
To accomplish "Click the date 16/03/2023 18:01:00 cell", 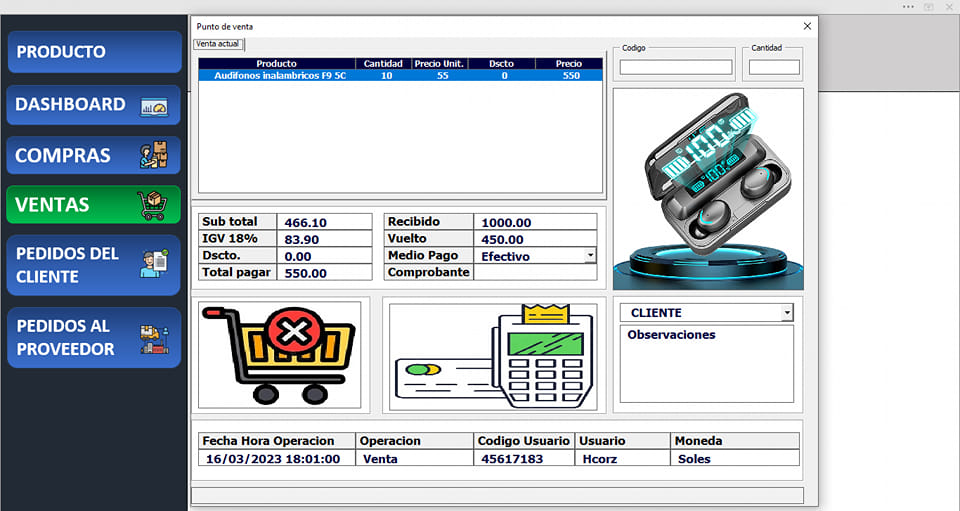I will pyautogui.click(x=277, y=458).
